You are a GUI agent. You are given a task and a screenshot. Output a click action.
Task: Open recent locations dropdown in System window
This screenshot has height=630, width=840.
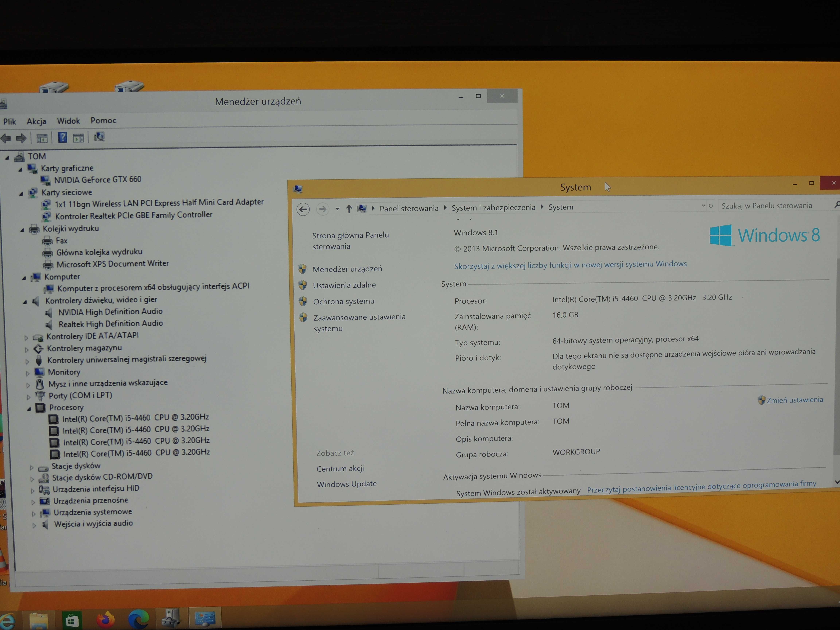pyautogui.click(x=337, y=209)
